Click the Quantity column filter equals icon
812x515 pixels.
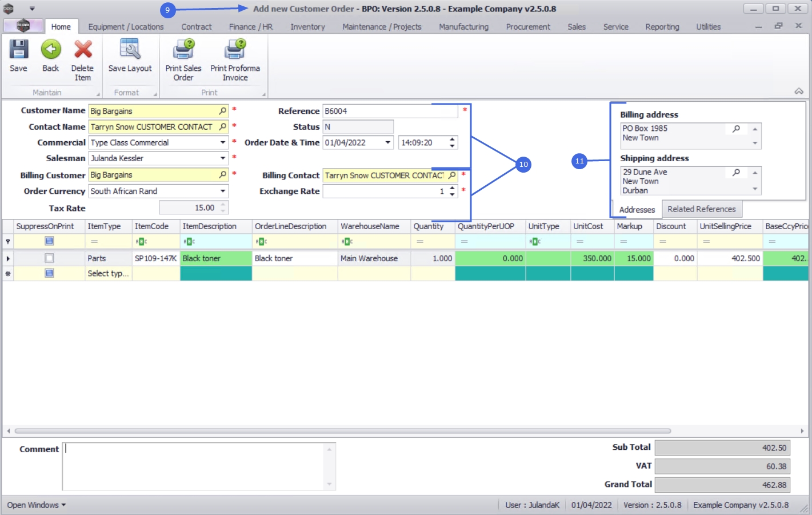(x=420, y=242)
